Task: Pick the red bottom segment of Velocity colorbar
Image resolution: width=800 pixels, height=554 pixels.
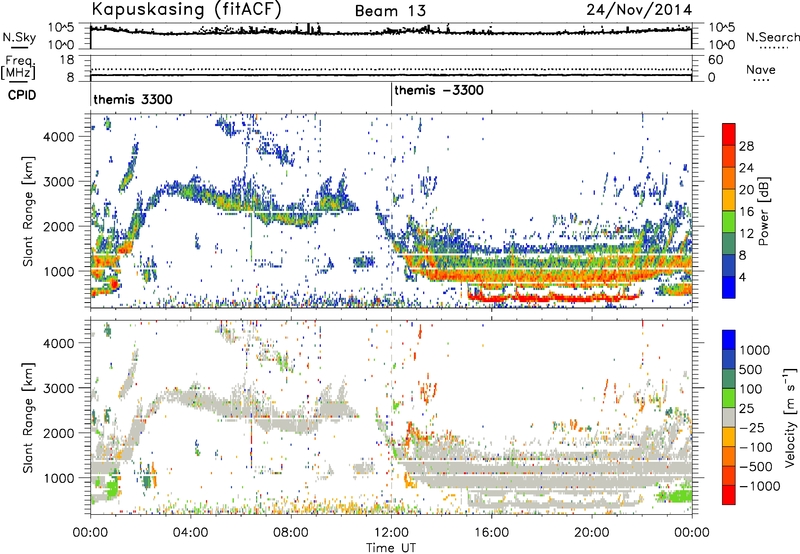Action: [x=729, y=495]
